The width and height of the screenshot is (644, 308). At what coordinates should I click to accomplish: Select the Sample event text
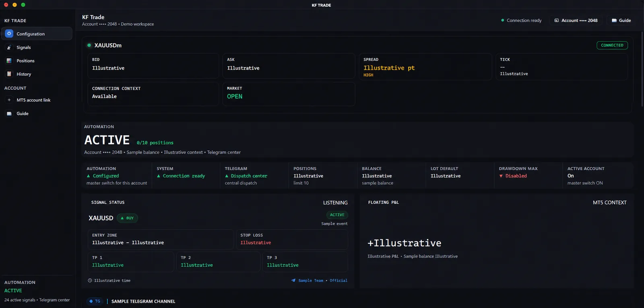pos(334,224)
